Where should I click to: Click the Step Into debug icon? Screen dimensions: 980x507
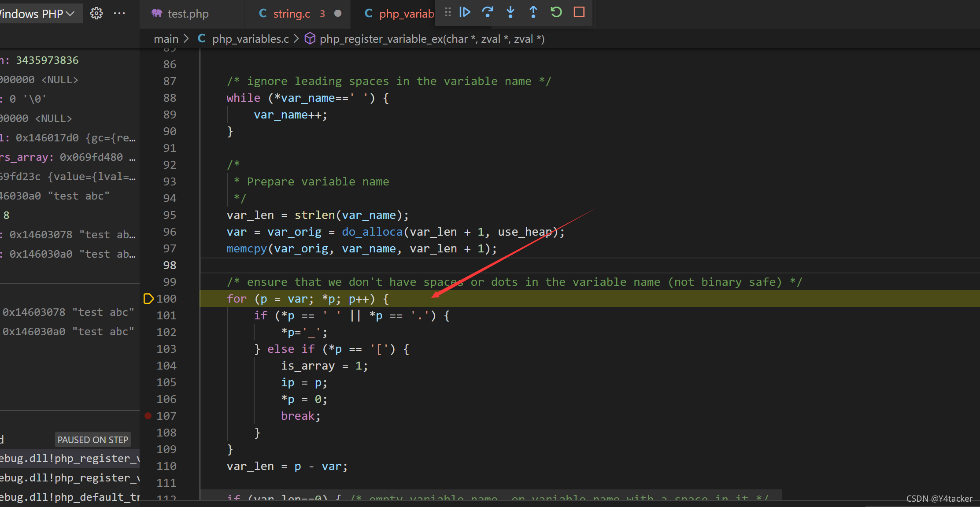(510, 12)
